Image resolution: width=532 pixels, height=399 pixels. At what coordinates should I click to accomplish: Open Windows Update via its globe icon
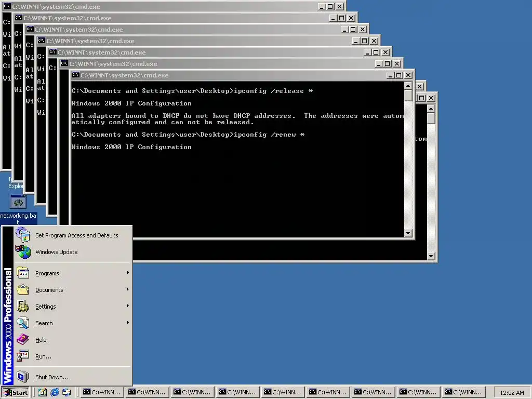click(x=23, y=252)
